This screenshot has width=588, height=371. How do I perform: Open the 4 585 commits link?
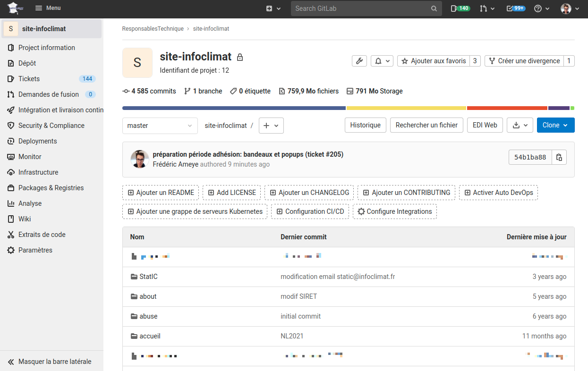coord(149,91)
